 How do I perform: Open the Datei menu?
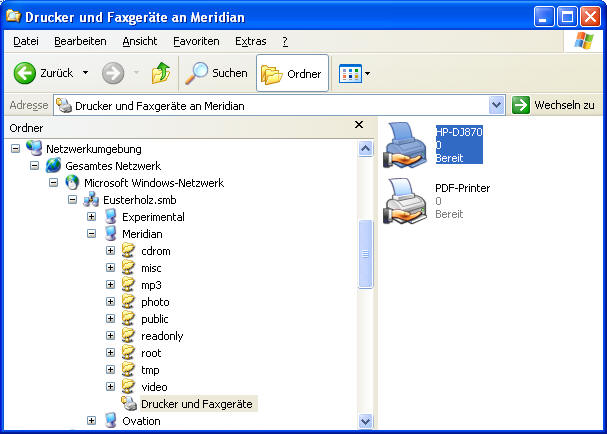coord(26,41)
